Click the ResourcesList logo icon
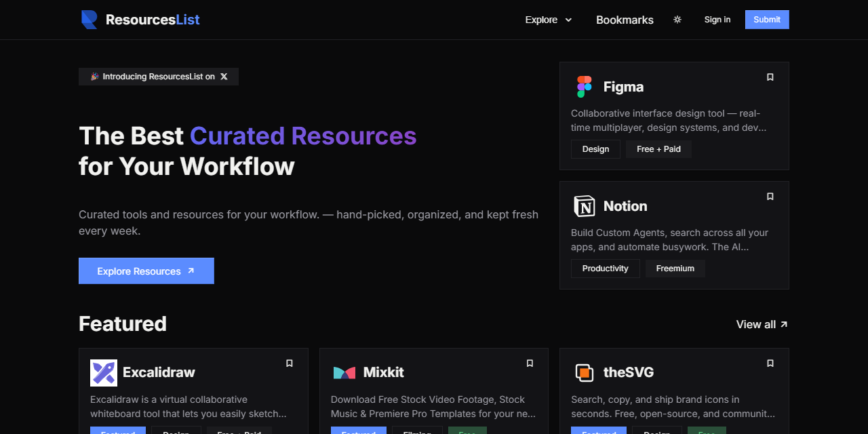The height and width of the screenshot is (434, 868). pyautogui.click(x=90, y=20)
